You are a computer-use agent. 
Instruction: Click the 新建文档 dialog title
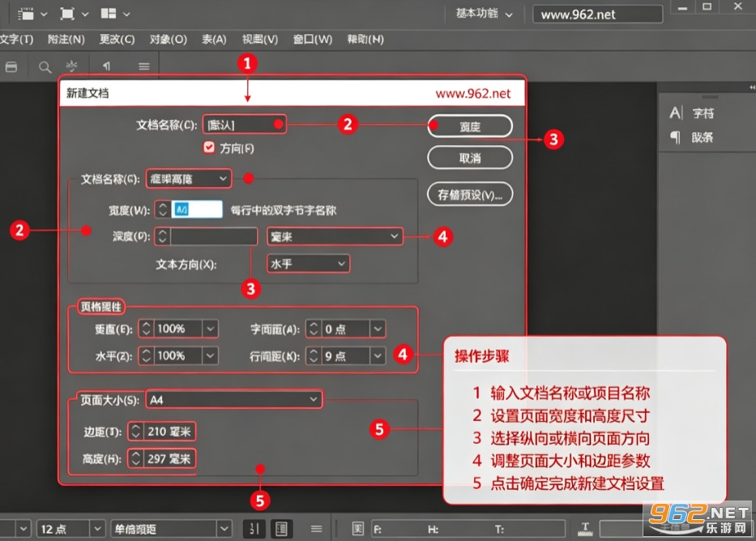tap(88, 93)
